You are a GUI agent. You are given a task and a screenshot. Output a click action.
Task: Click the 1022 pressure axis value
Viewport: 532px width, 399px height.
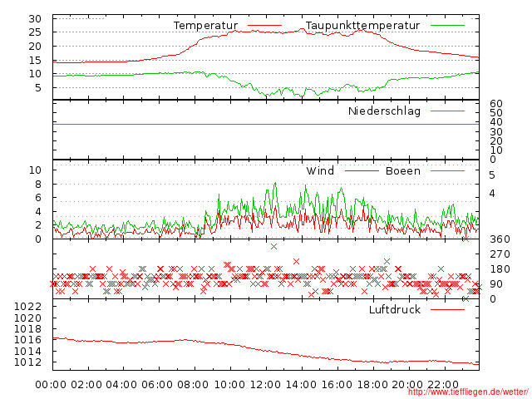[x=27, y=307]
